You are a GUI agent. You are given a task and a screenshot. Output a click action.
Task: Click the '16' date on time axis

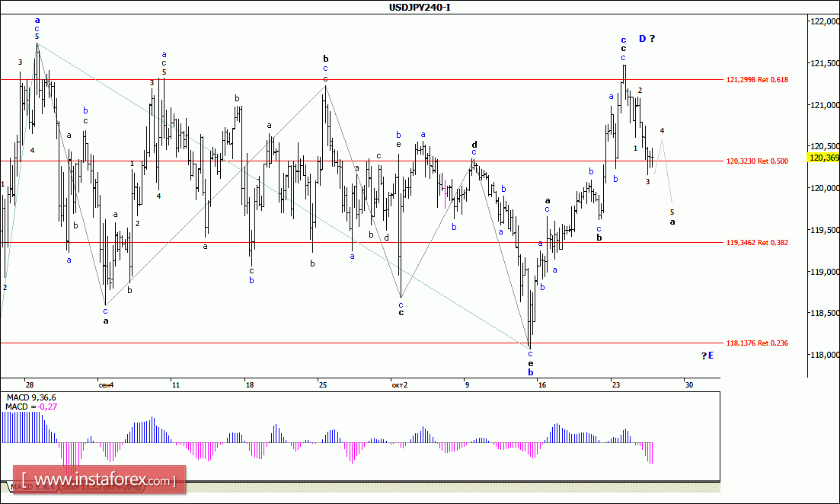[x=542, y=385]
